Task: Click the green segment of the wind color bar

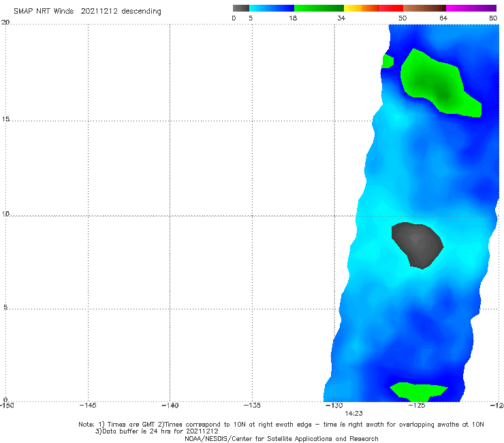Action: (319, 8)
